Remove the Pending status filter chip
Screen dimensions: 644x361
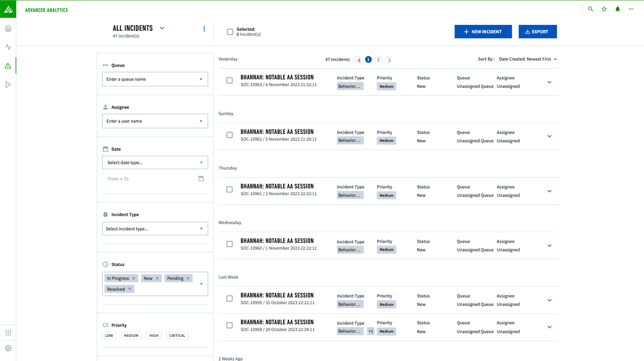coord(188,278)
